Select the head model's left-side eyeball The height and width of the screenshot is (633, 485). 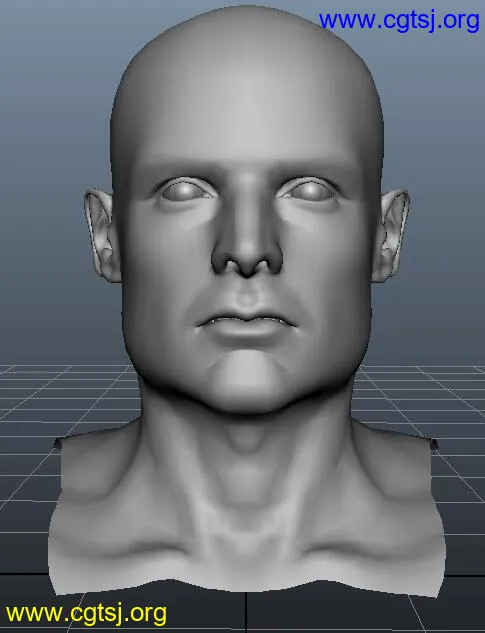point(181,190)
